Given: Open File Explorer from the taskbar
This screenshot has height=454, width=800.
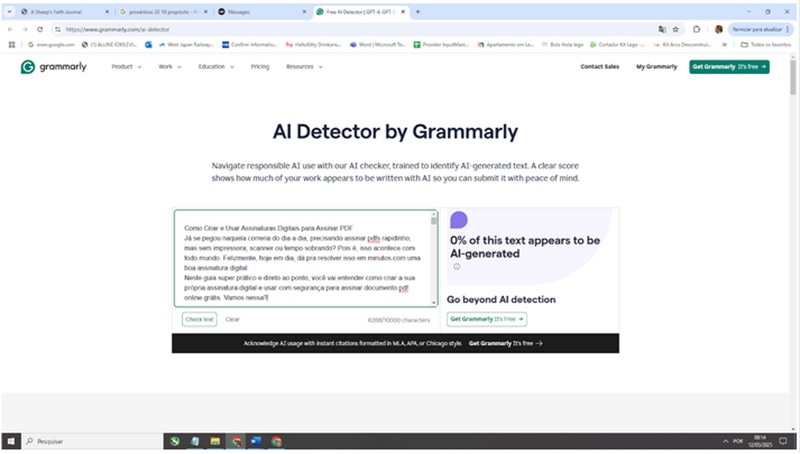Looking at the screenshot, I should [x=215, y=441].
